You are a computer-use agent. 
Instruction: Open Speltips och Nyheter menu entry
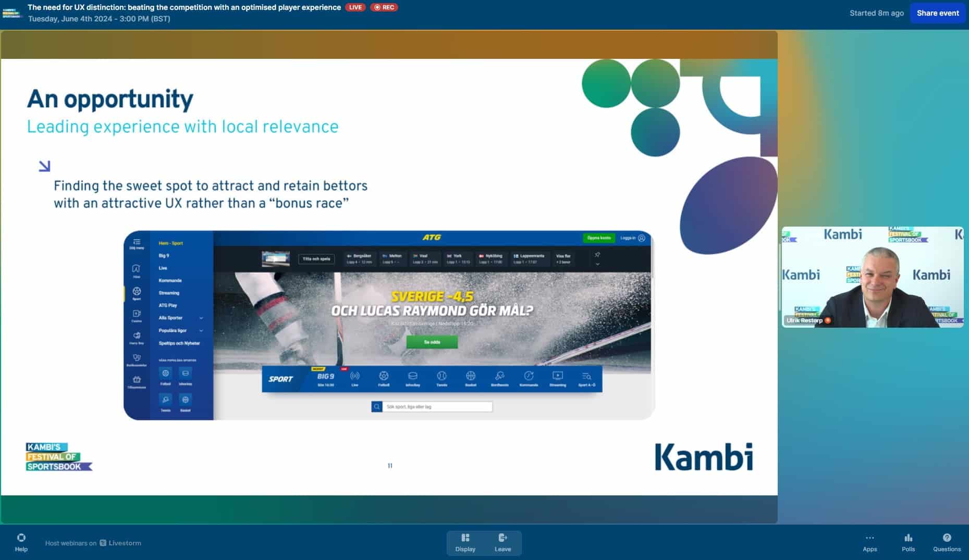[179, 343]
